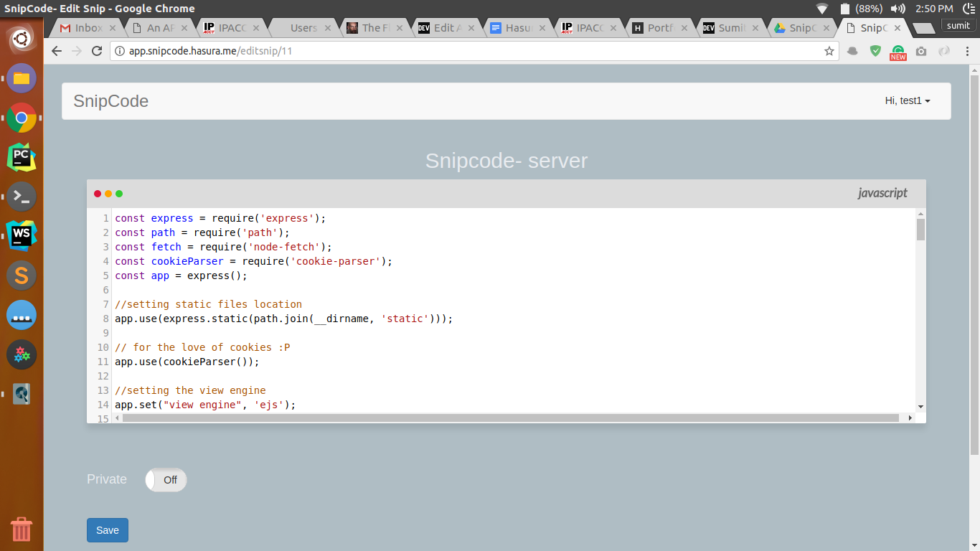Open the system power menu
The image size is (980, 551).
[x=969, y=9]
